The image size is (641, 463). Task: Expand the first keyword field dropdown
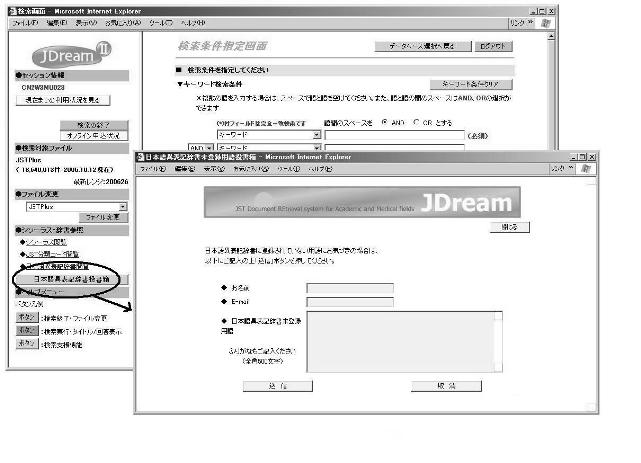tap(317, 133)
